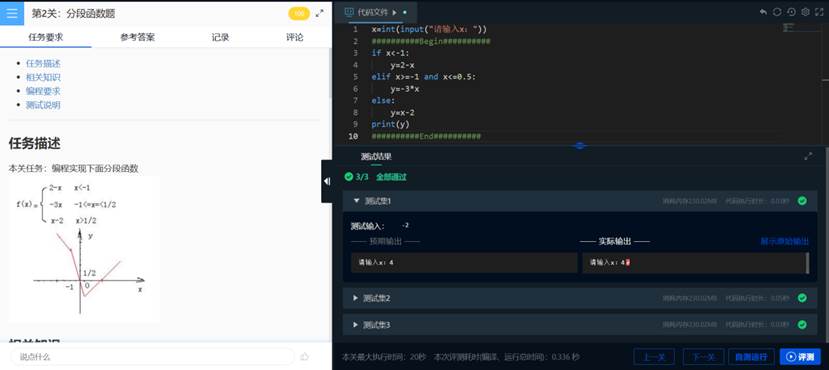Viewport: 829px width, 370px height.
Task: Click the line 'y=2-x' in editor
Action: click(402, 65)
